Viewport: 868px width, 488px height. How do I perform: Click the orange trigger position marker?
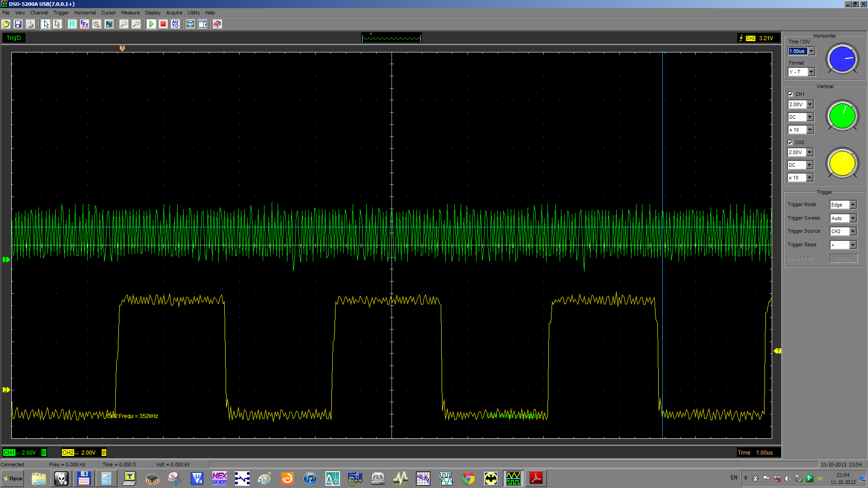tap(122, 48)
